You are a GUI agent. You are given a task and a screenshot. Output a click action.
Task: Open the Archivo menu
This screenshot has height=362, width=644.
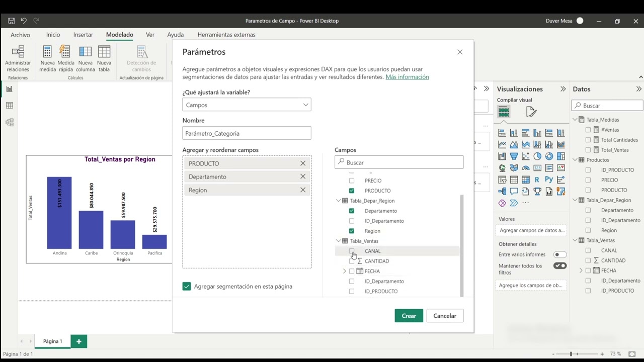click(x=20, y=35)
